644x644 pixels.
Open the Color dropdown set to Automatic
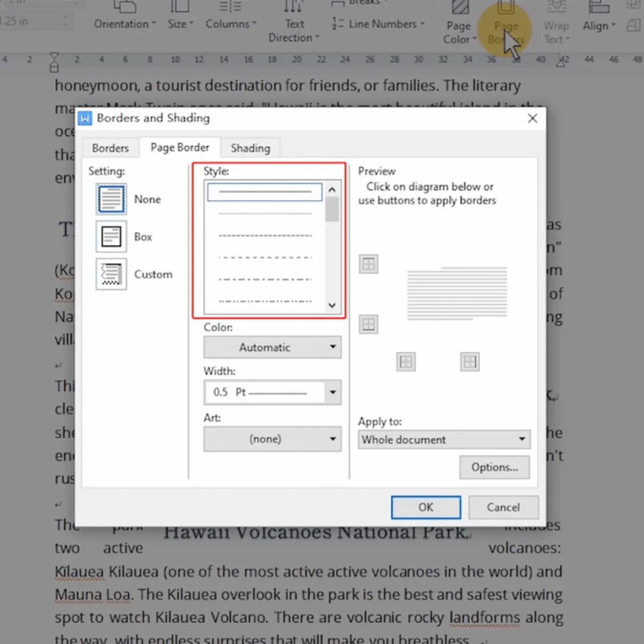coord(273,347)
